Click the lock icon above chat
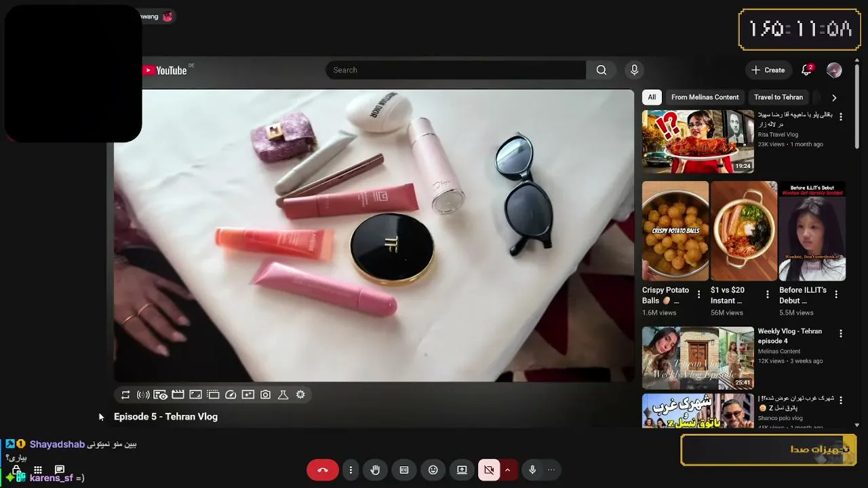The width and height of the screenshot is (868, 488). point(16,470)
